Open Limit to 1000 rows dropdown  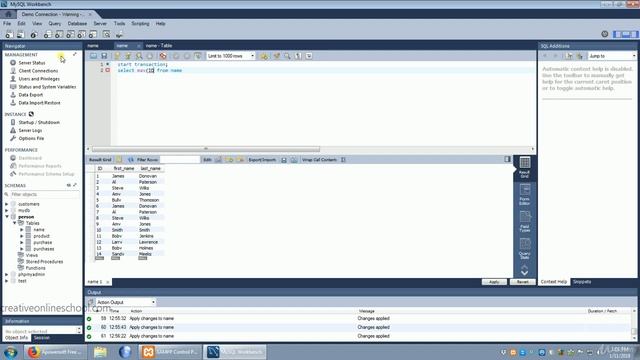[x=231, y=56]
